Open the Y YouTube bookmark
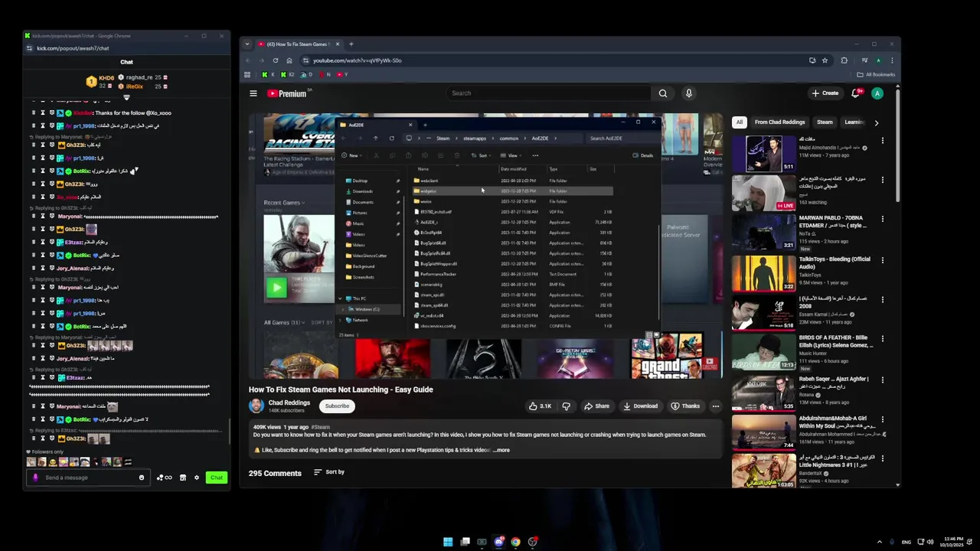Viewport: 980px width, 551px height. click(343, 75)
